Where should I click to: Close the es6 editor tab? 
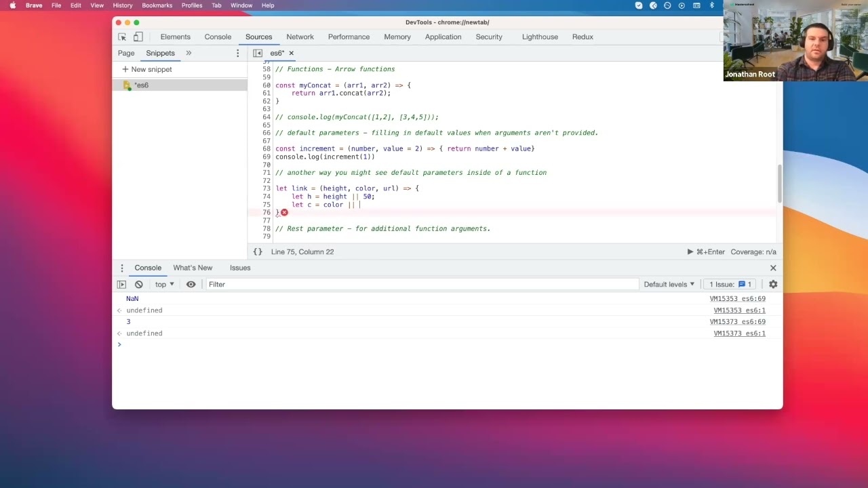[292, 53]
